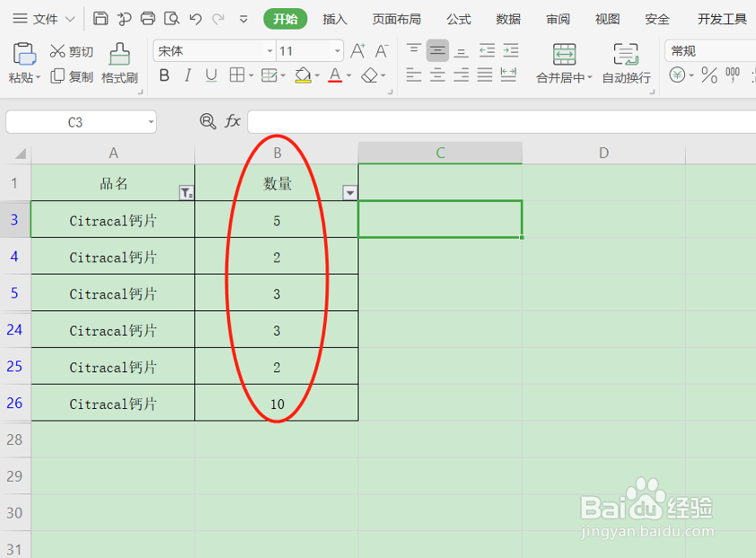Toggle bold formatting on
This screenshot has height=558, width=756.
[x=165, y=75]
